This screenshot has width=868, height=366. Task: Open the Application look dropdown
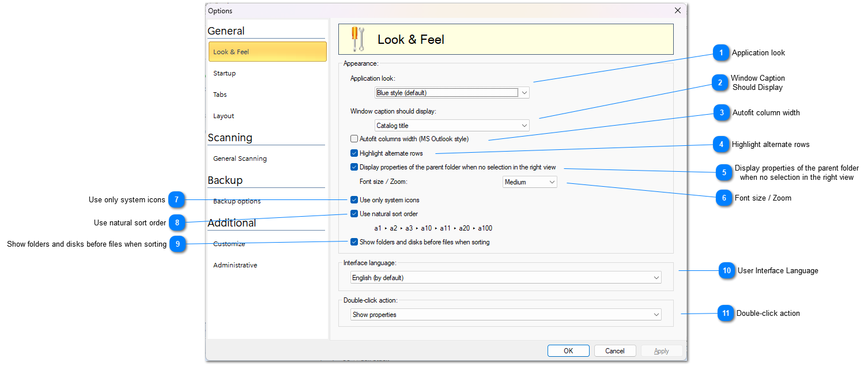pos(452,93)
